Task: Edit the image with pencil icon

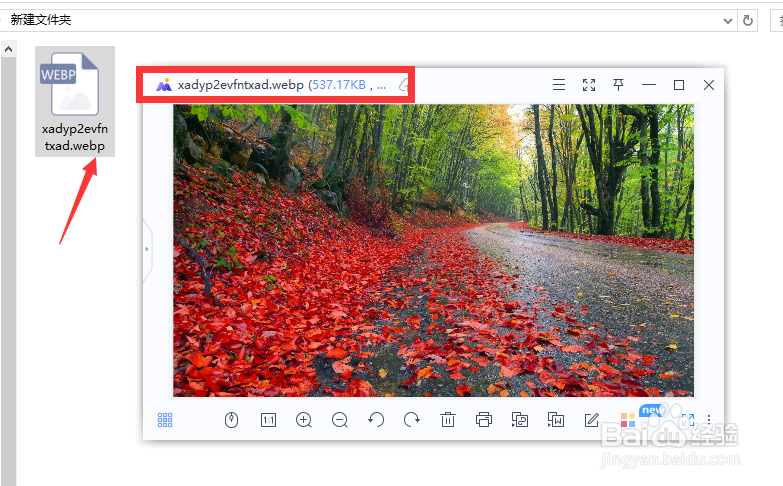Action: pos(592,420)
